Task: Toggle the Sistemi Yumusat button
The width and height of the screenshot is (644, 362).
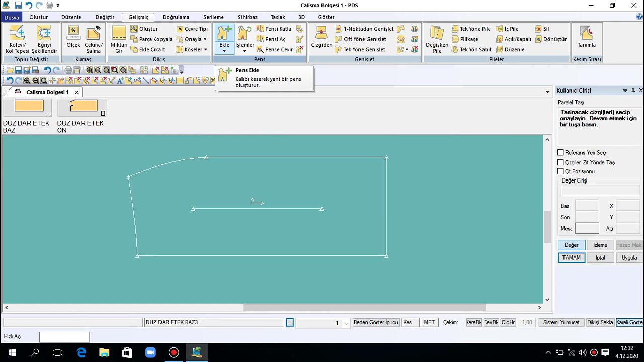Action: pos(561,322)
